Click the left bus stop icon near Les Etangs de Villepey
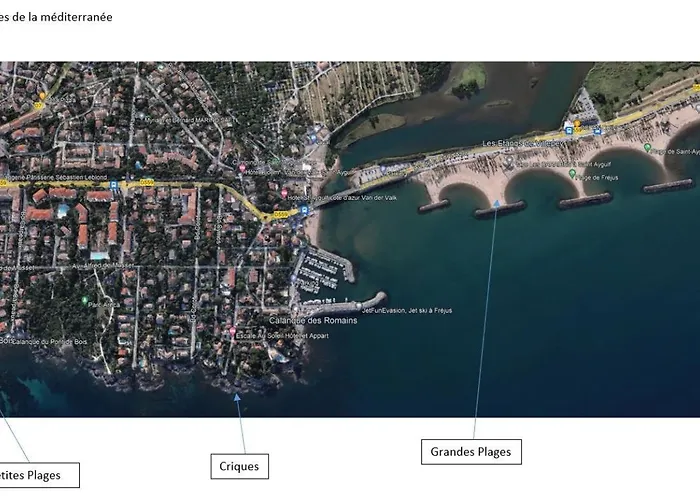The height and width of the screenshot is (500, 700). [x=569, y=131]
